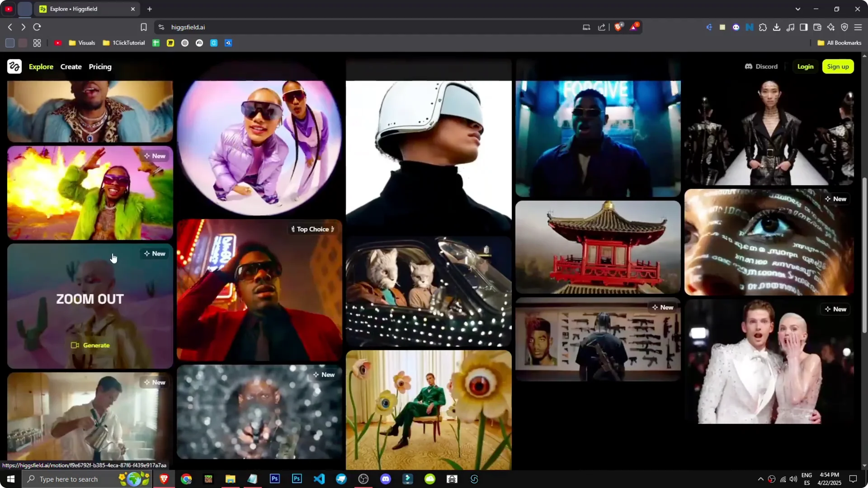Open the Visuals bookmarks folder
The height and width of the screenshot is (488, 868).
tap(82, 42)
